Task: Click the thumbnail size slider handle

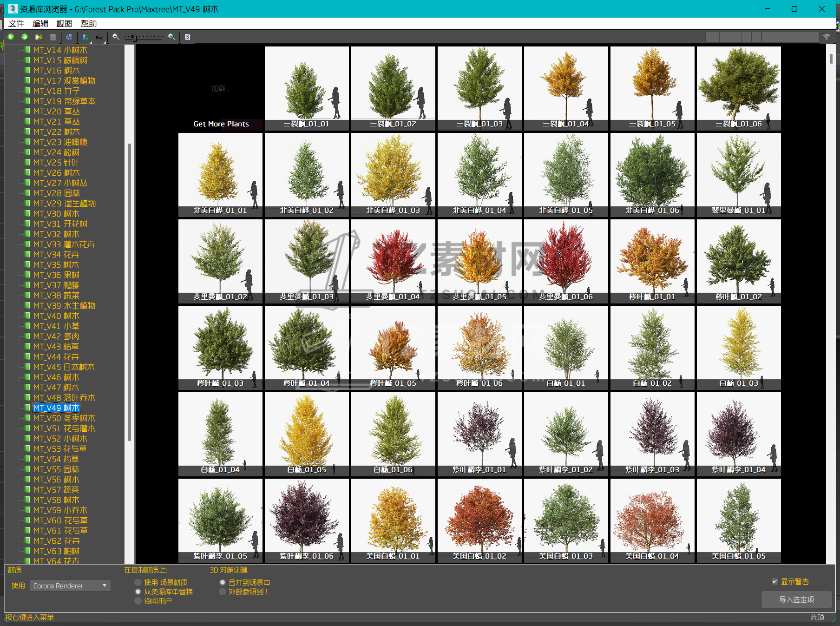Action: click(135, 37)
